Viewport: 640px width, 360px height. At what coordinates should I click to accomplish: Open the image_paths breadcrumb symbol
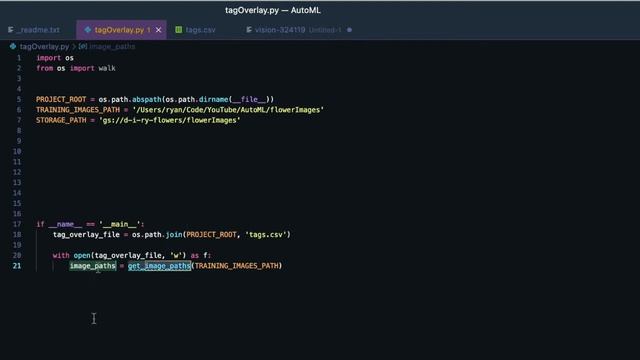112,47
